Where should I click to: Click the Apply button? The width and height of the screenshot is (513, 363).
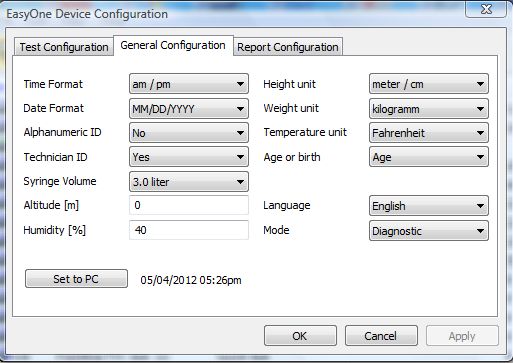462,336
